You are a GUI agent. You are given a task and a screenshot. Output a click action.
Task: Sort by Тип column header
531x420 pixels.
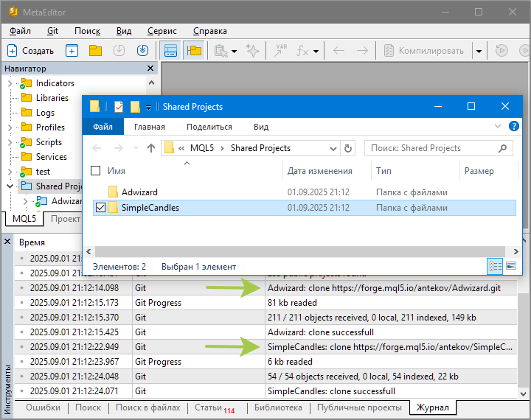(x=383, y=171)
